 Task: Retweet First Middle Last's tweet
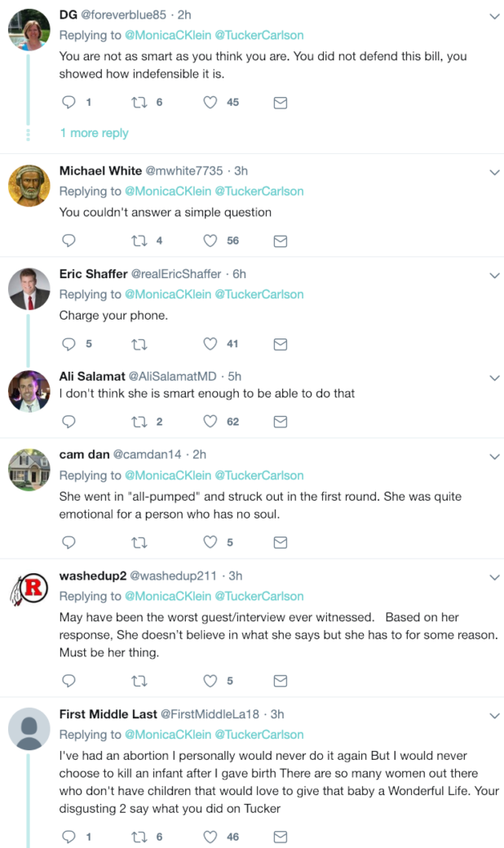tap(139, 837)
